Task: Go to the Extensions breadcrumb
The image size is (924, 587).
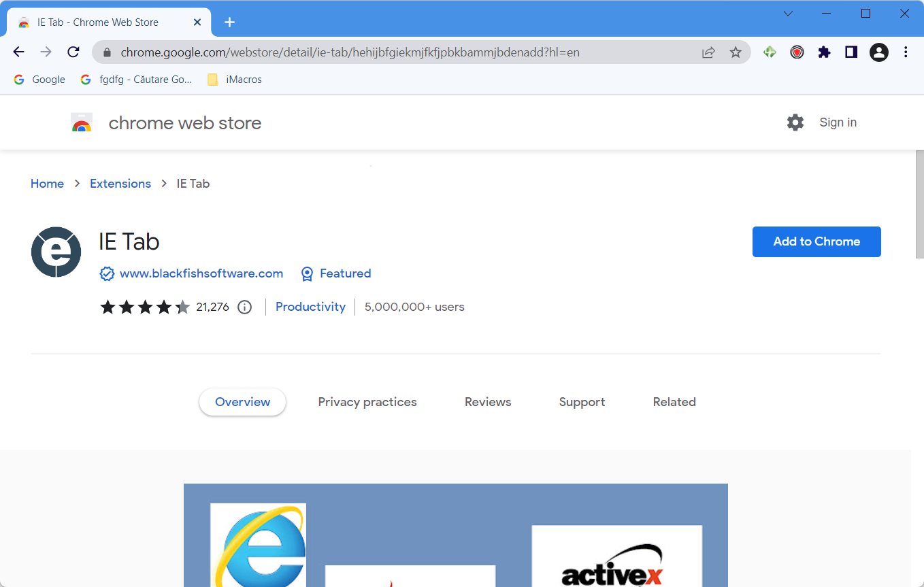Action: coord(120,184)
